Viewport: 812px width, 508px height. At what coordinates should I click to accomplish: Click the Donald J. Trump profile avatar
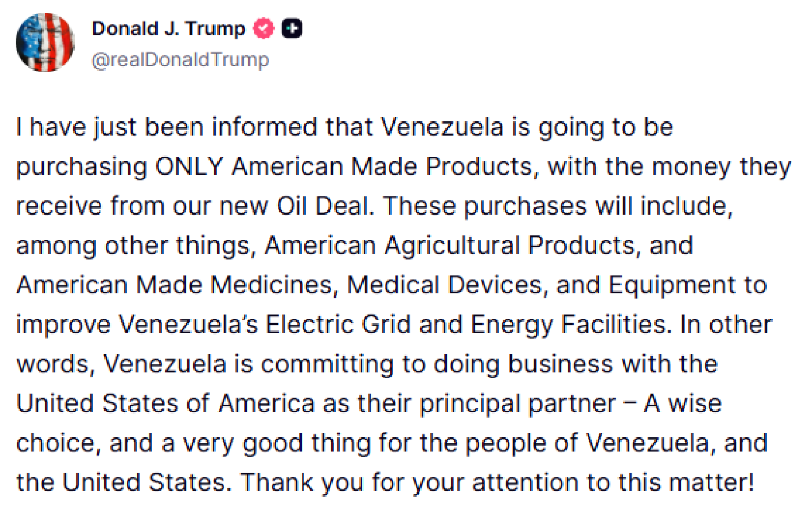point(45,42)
